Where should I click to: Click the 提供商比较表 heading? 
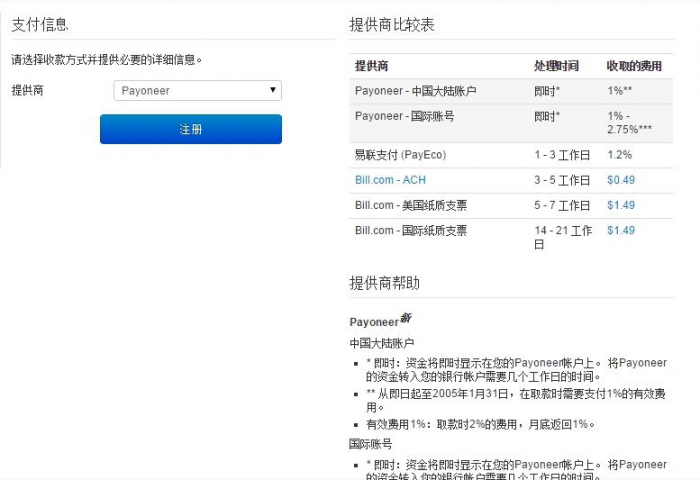tap(392, 25)
